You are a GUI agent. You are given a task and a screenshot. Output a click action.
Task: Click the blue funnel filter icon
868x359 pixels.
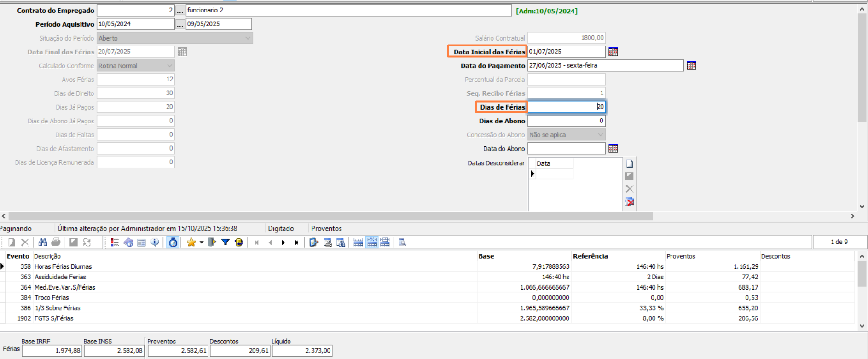click(225, 243)
